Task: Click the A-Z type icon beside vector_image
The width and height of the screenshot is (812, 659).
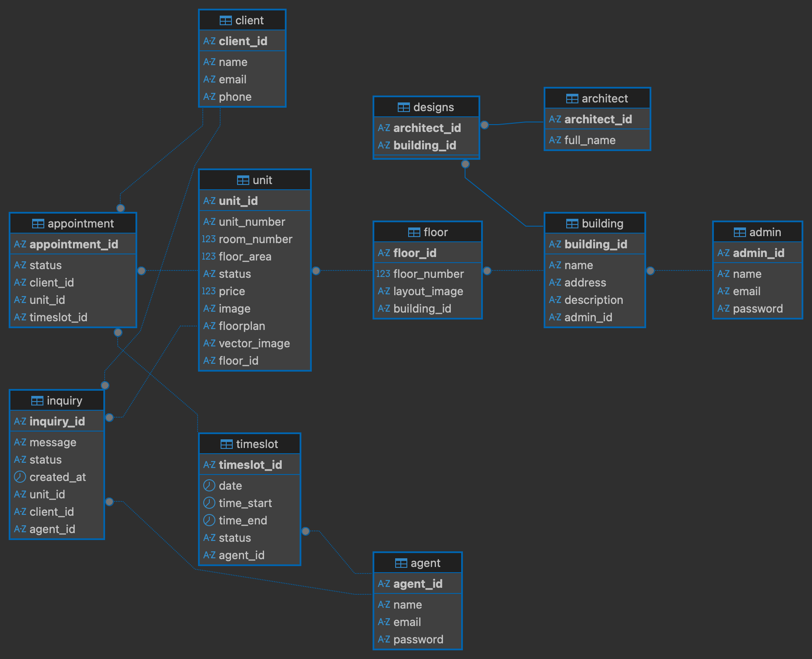Action: pos(209,343)
